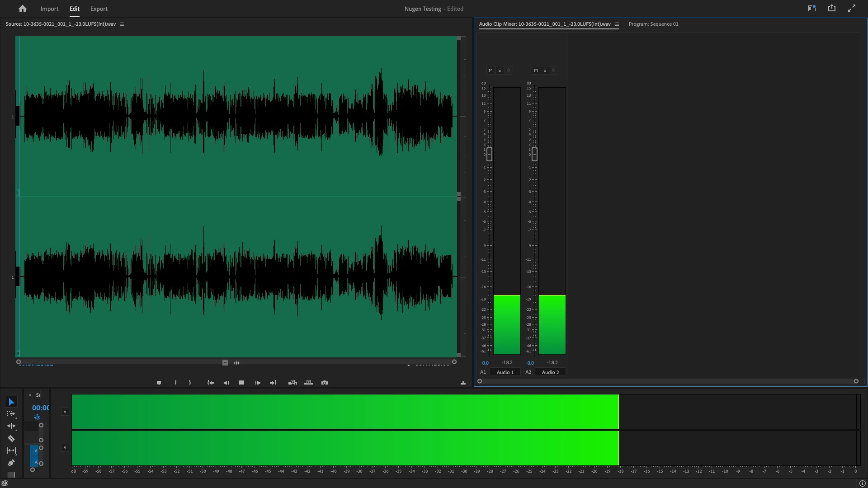Click the Export Frame camera icon

pos(325,383)
